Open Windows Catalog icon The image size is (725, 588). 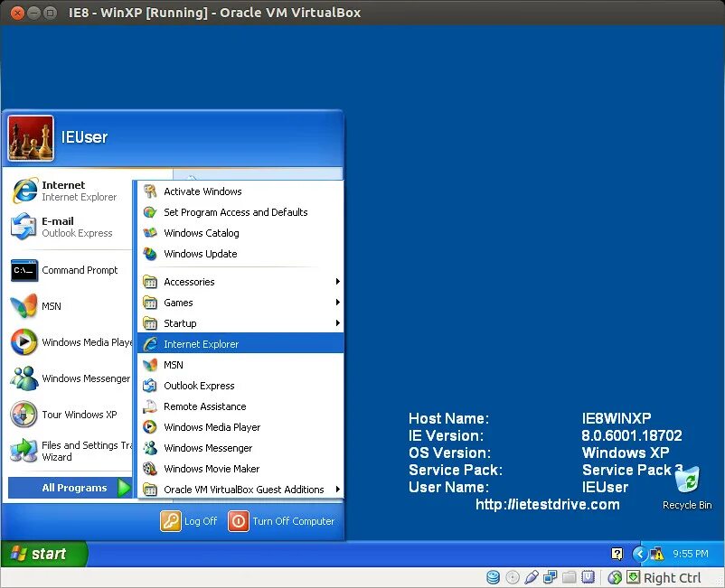(150, 233)
